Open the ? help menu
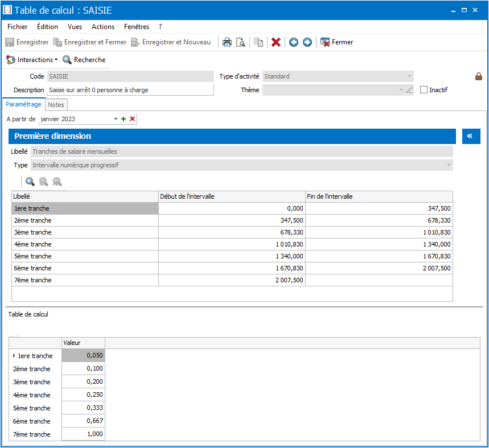Viewport: 489px width, 448px height. point(161,27)
